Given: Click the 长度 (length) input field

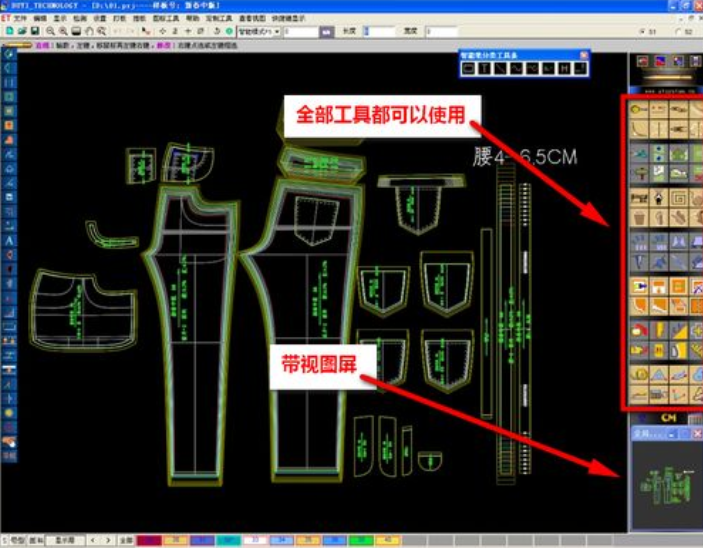Looking at the screenshot, I should tap(380, 31).
